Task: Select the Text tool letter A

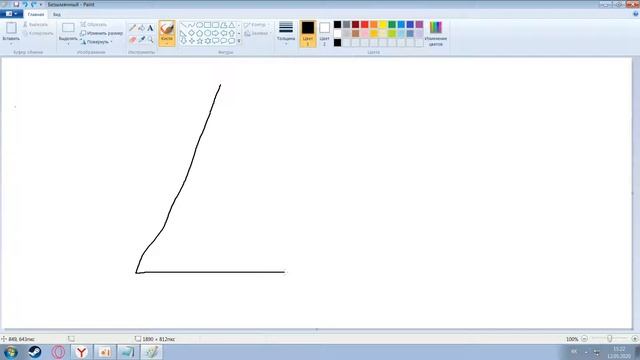Action: click(x=150, y=28)
